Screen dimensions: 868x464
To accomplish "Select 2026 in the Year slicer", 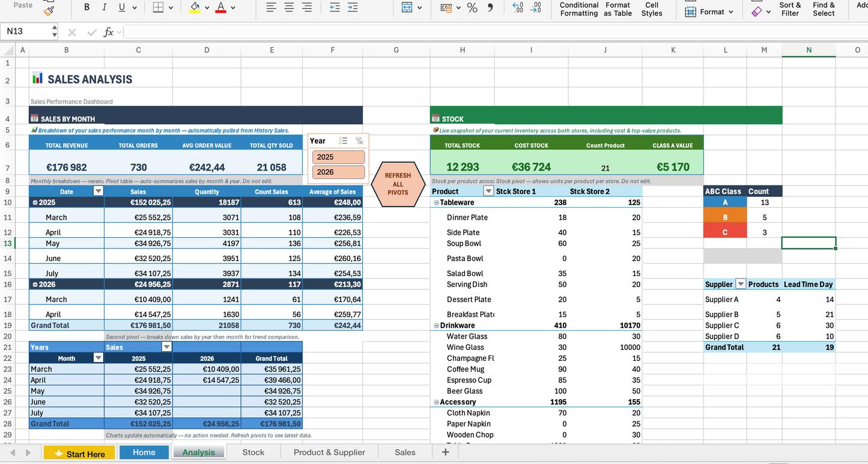I will [338, 172].
